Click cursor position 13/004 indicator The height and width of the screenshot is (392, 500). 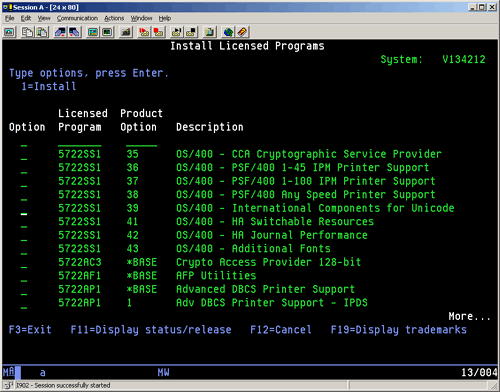tap(479, 372)
